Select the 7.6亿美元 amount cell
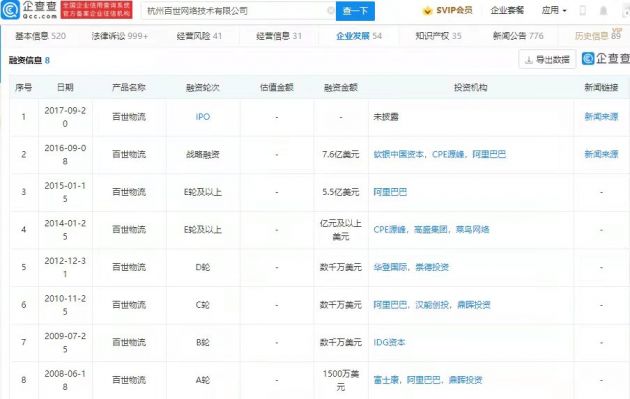Image resolution: width=630 pixels, height=399 pixels. coord(341,154)
